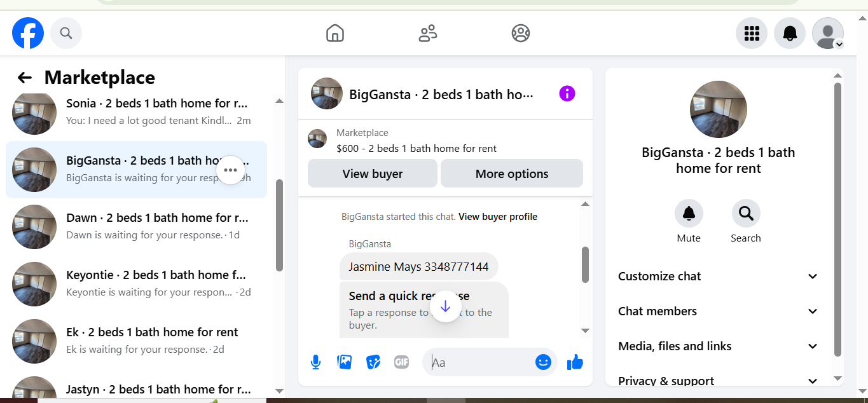Open Dawn conversation
Image resolution: width=868 pixels, height=403 pixels.
pyautogui.click(x=136, y=227)
